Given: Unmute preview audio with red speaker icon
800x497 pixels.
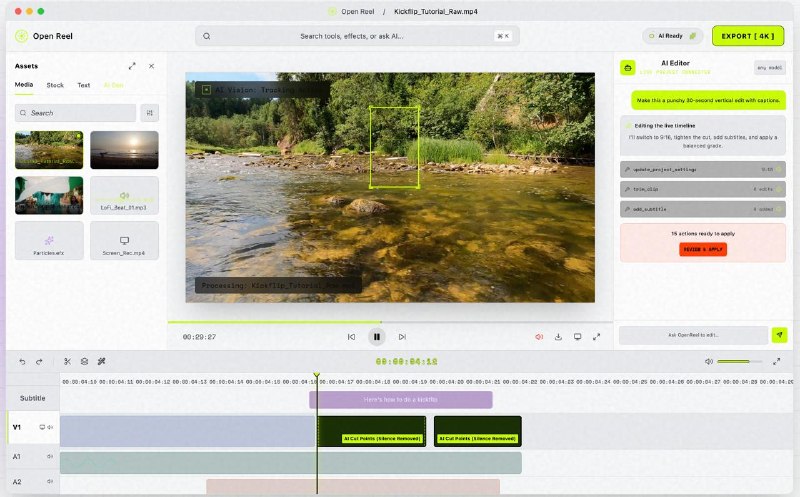Looking at the screenshot, I should pyautogui.click(x=539, y=337).
